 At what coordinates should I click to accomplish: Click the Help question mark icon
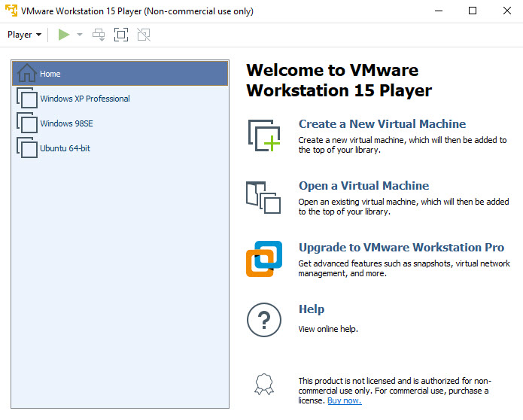tap(263, 321)
